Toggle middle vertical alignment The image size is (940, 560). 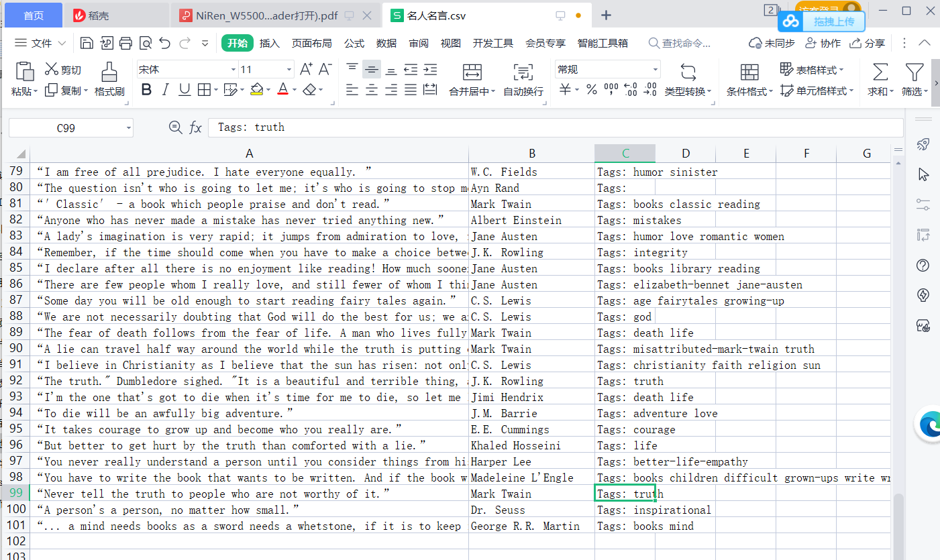coord(372,69)
